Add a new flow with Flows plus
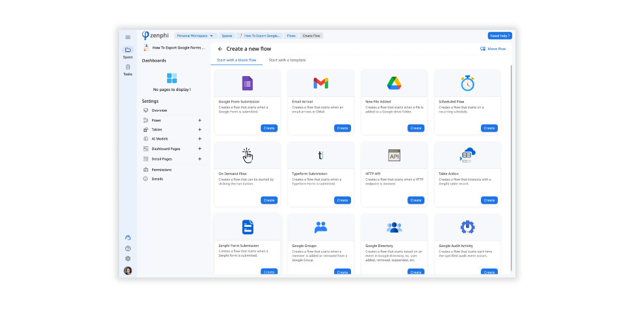 tap(200, 120)
